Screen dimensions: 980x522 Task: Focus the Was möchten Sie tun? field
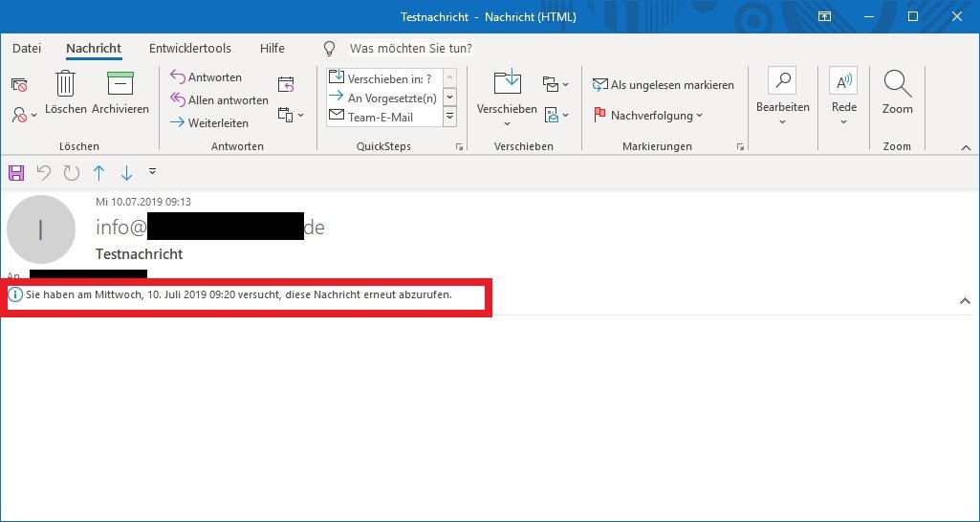410,48
